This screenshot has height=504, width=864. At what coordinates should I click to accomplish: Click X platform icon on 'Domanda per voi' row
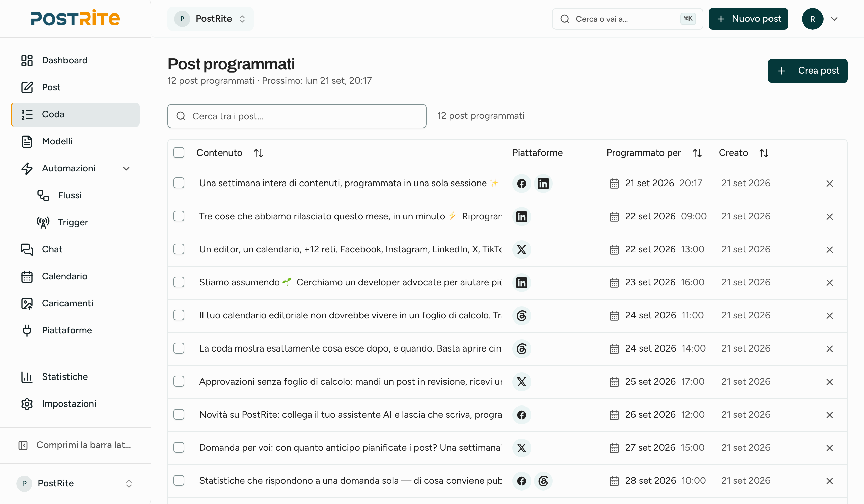521,448
